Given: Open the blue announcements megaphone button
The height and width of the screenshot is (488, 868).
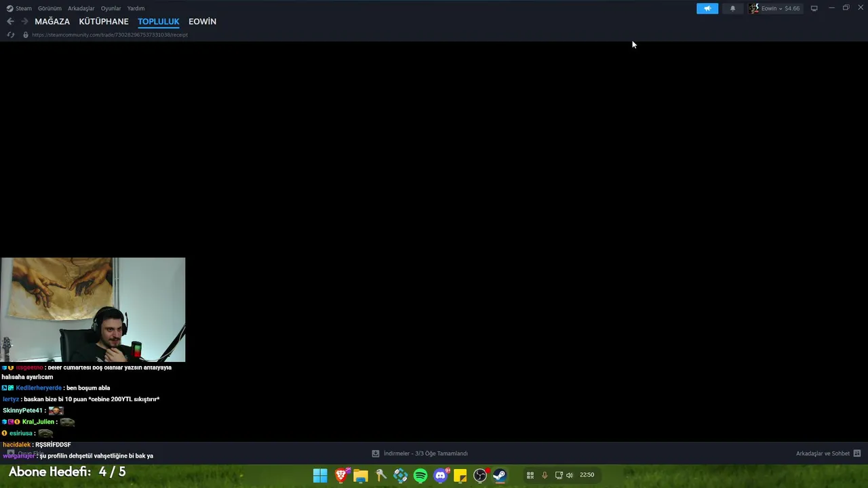Looking at the screenshot, I should pyautogui.click(x=707, y=8).
